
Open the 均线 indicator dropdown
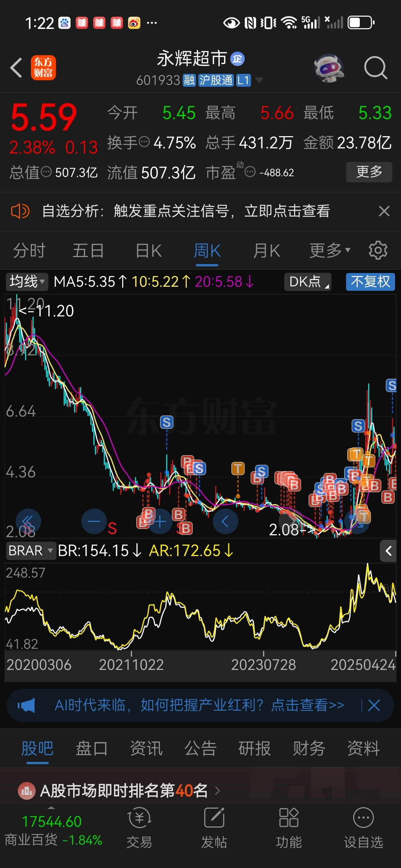click(x=27, y=282)
